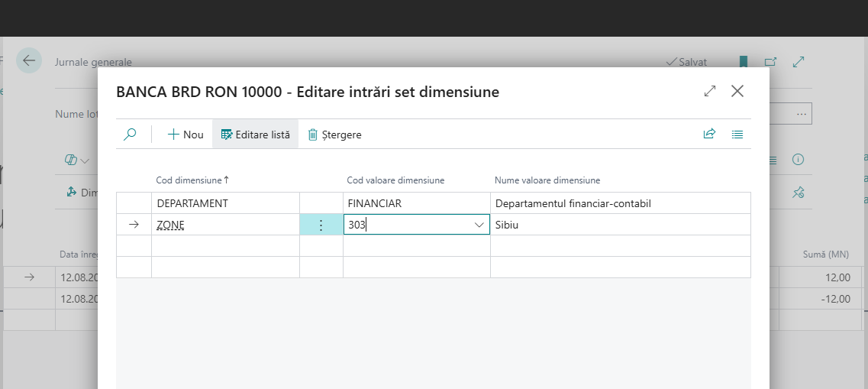Go back with the arrow in Jurnale generale
Screen dimensions: 868x389
[29, 60]
